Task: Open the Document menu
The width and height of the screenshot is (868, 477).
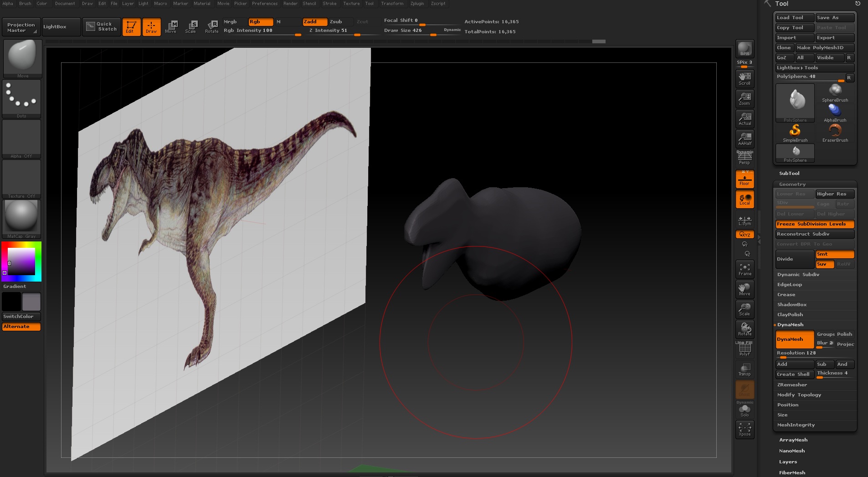Action: [x=65, y=4]
